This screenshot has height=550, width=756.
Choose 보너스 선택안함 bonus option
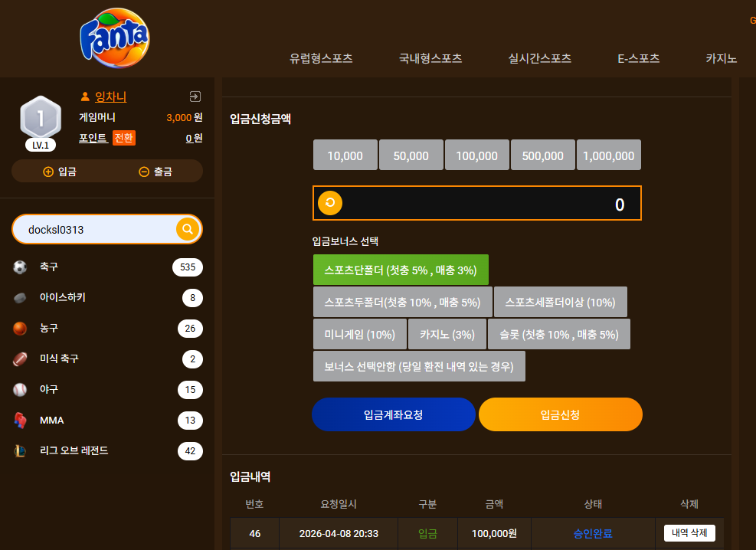tap(419, 366)
